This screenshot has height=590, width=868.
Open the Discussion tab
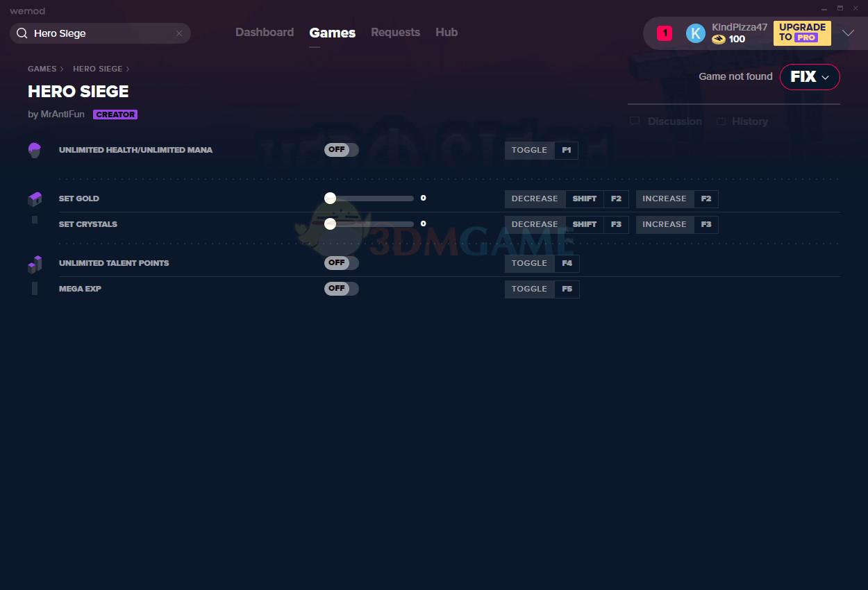click(x=667, y=121)
